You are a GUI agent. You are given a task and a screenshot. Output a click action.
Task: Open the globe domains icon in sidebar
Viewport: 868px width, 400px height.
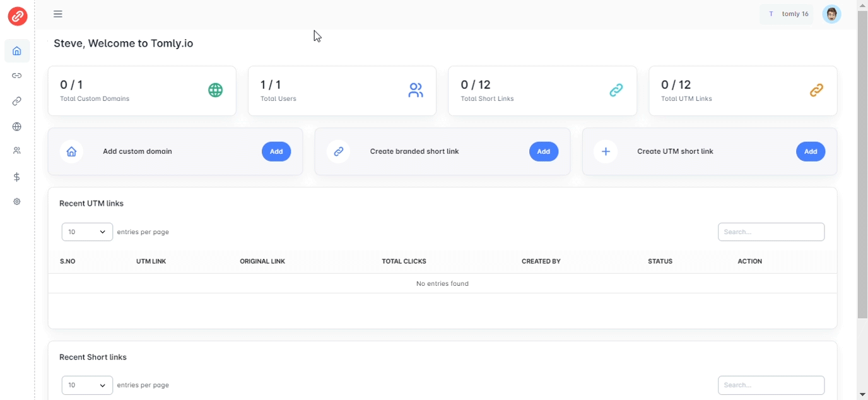[17, 127]
